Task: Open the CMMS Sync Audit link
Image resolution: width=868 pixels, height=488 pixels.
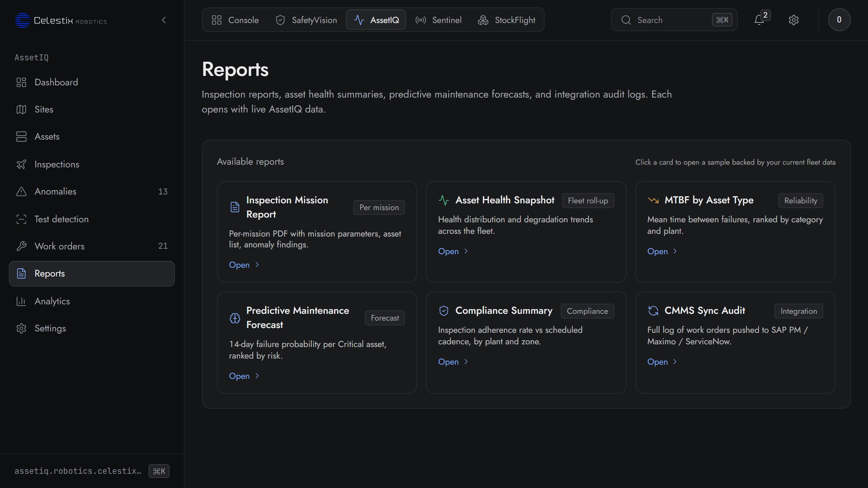Action: pyautogui.click(x=662, y=362)
